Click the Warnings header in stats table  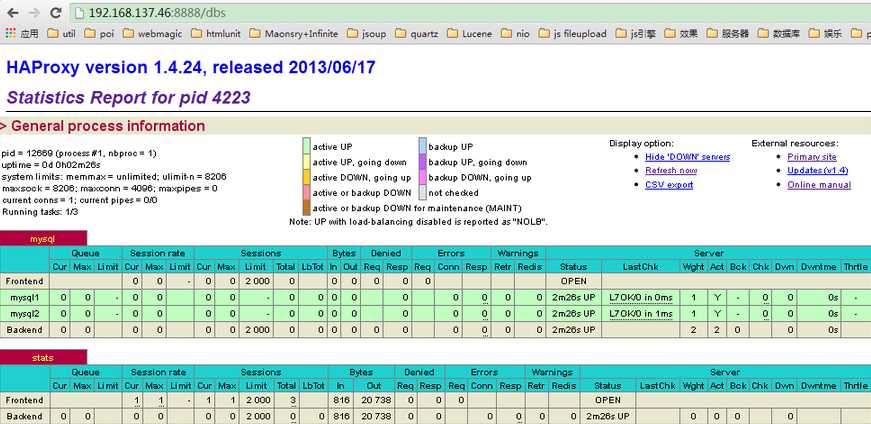[x=552, y=372]
